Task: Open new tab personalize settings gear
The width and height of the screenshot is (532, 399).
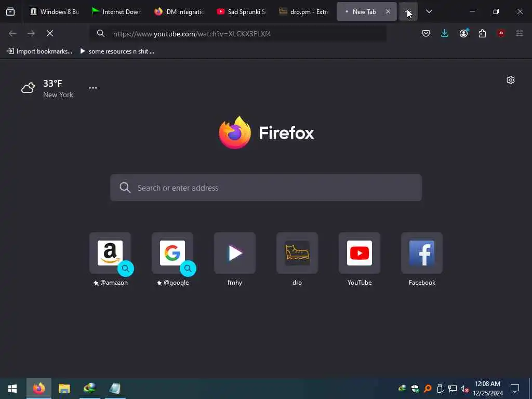Action: (511, 80)
